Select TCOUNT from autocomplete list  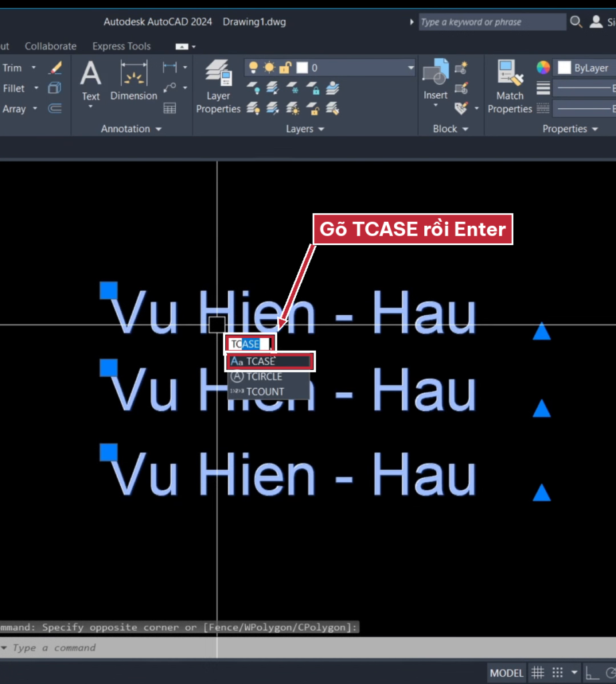click(269, 391)
